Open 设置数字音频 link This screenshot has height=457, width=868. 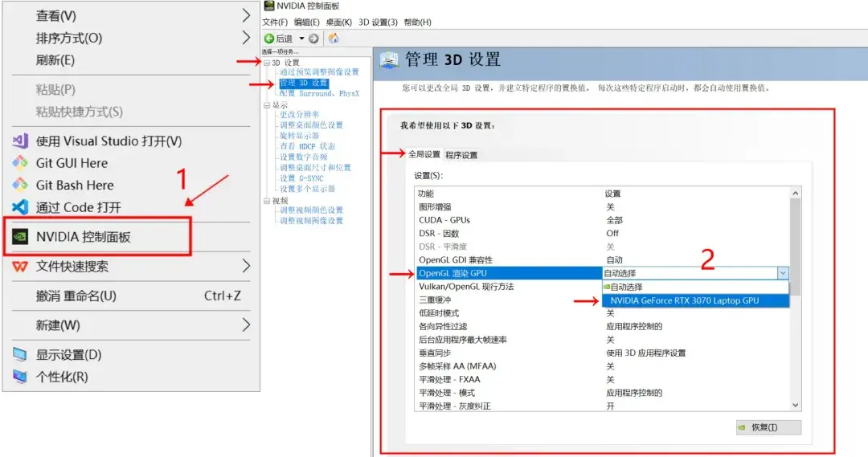click(303, 157)
